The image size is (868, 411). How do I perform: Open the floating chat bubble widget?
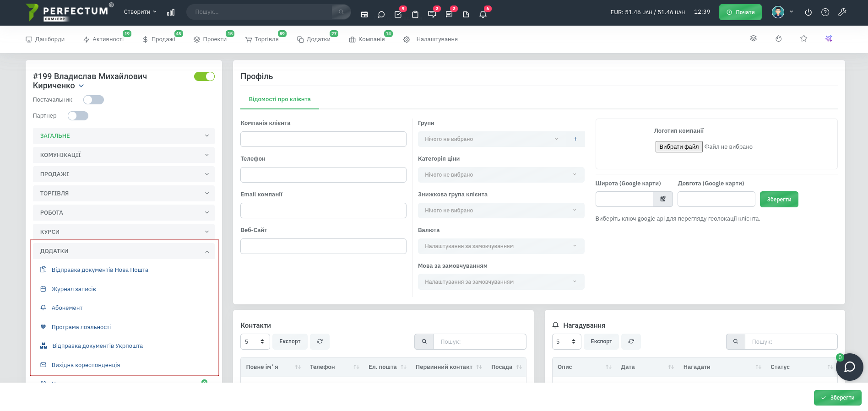coord(850,367)
